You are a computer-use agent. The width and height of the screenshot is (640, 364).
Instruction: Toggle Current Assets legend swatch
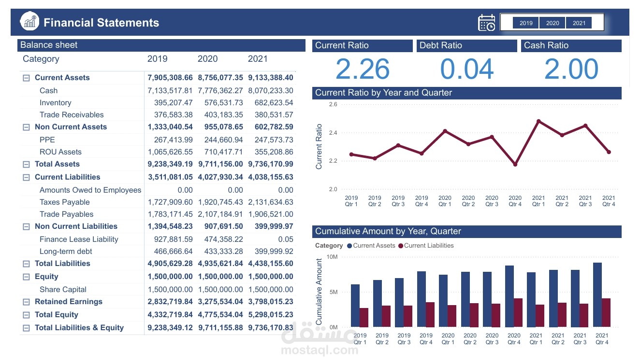pos(349,246)
